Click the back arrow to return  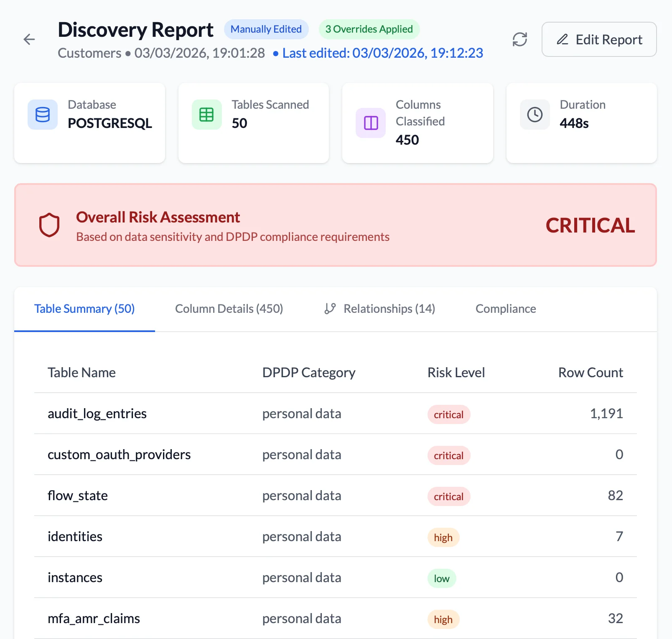click(29, 39)
